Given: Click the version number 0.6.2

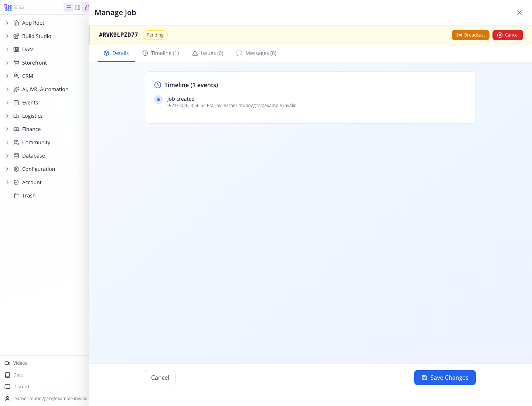Looking at the screenshot, I should click(x=20, y=7).
